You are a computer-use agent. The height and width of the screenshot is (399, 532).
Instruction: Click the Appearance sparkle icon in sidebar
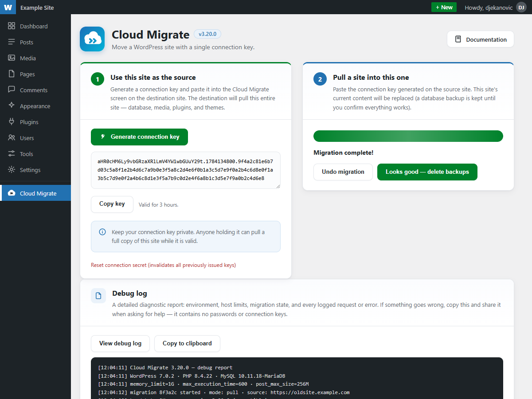[12, 106]
